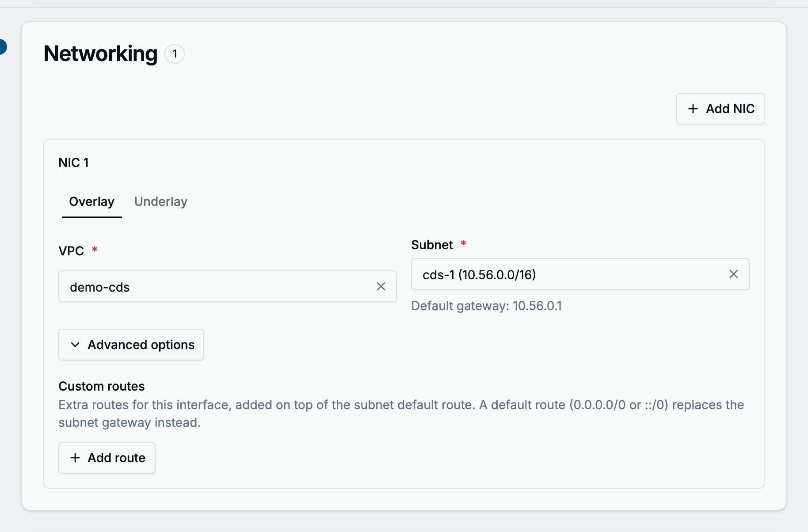
Task: Open the VPC demo-cds combo box
Action: point(227,286)
